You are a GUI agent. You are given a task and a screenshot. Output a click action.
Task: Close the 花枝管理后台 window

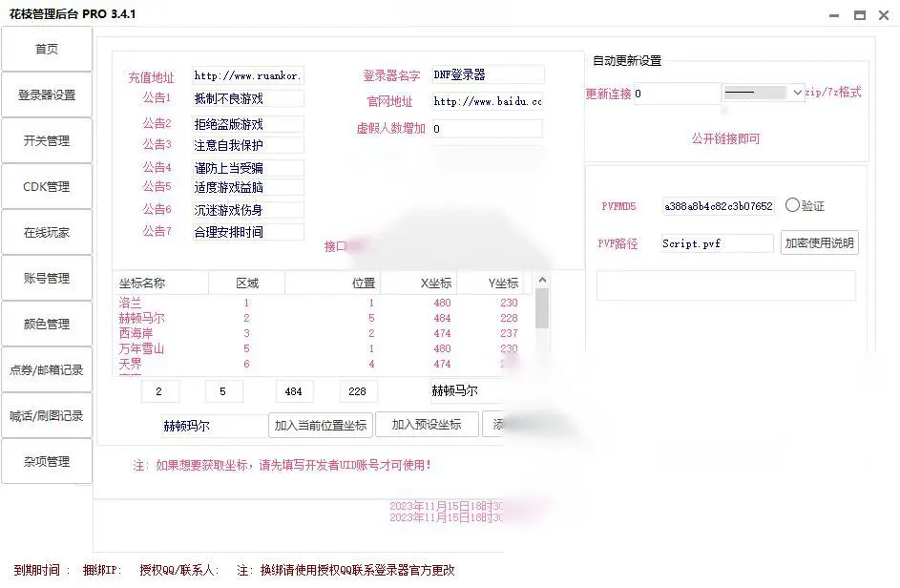point(884,15)
